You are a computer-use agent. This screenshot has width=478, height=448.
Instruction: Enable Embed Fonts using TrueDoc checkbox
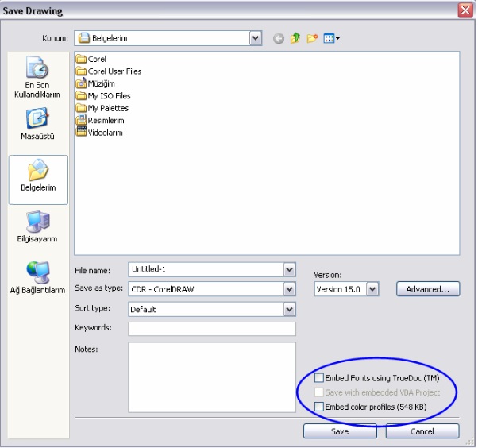tap(319, 378)
